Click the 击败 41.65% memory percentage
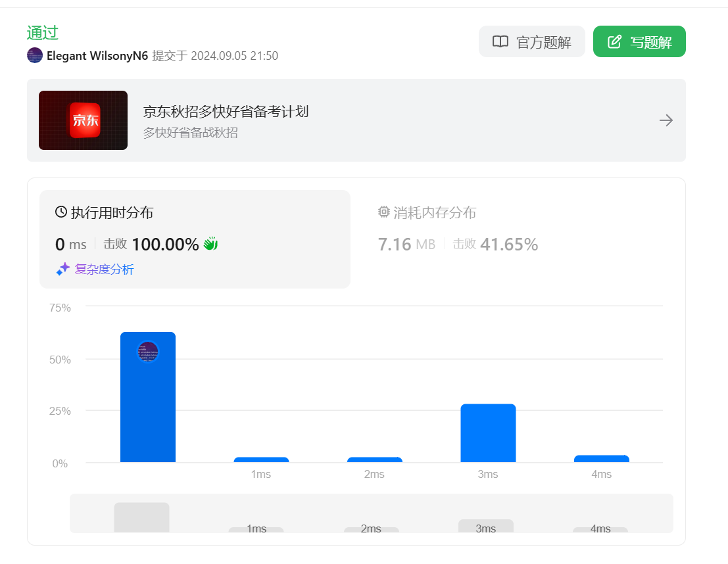Screen dimensions: 728x564 point(495,244)
